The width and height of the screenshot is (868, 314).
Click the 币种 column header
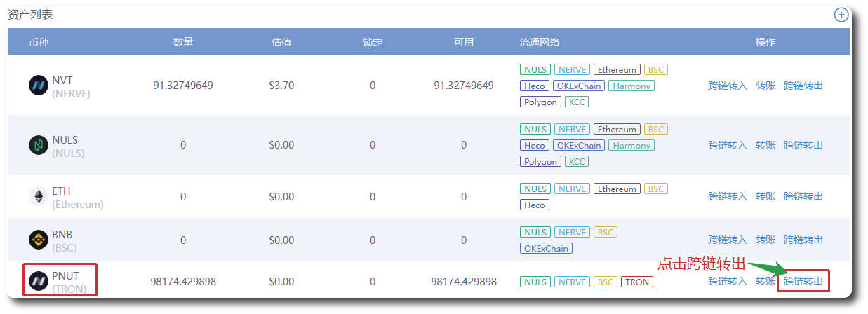pos(39,42)
